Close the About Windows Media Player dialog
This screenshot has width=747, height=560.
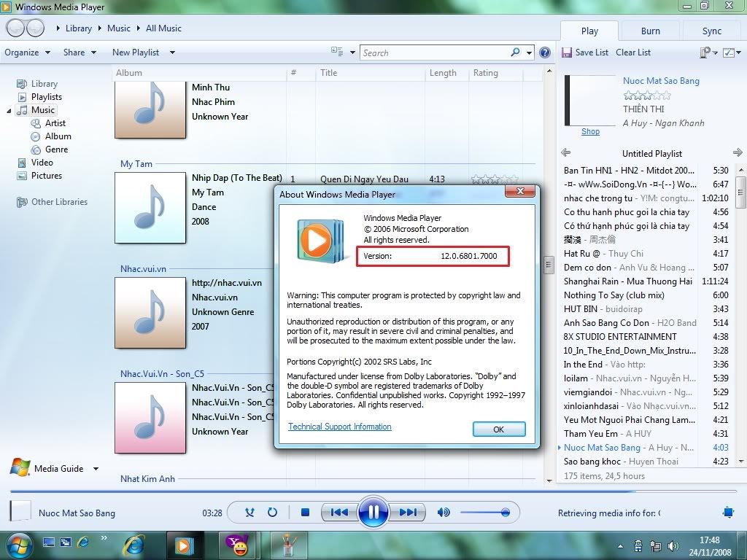pos(520,191)
